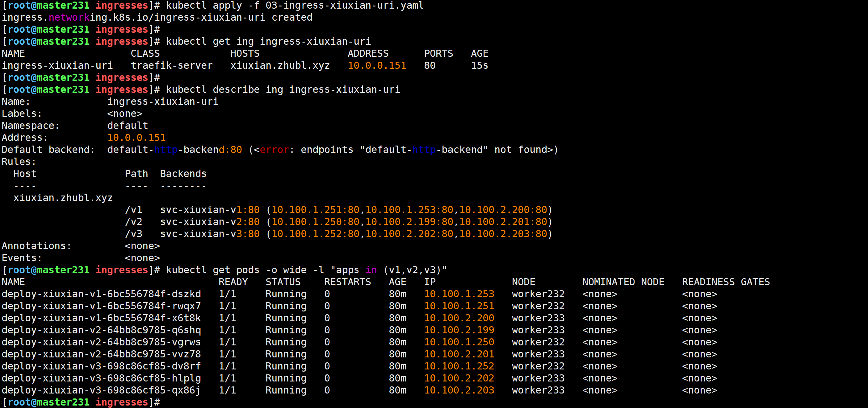Image resolution: width=868 pixels, height=408 pixels.
Task: Click the /v3 path entry
Action: (x=133, y=234)
